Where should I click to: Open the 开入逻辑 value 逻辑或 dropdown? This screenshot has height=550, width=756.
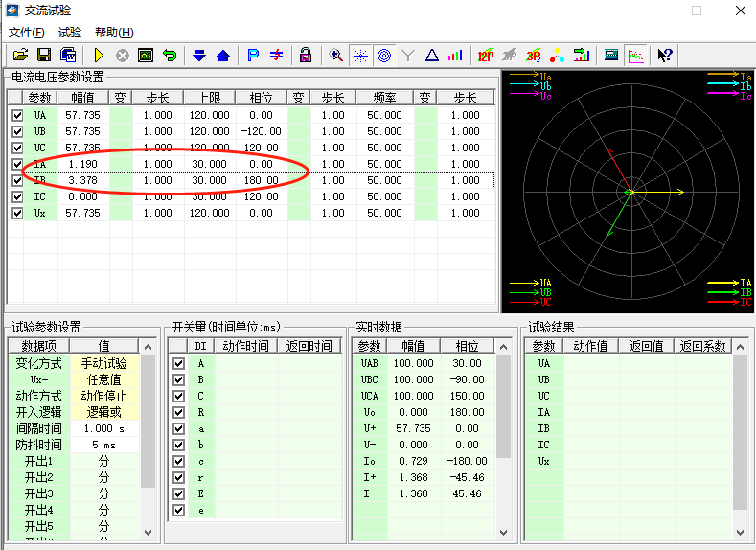tap(104, 412)
